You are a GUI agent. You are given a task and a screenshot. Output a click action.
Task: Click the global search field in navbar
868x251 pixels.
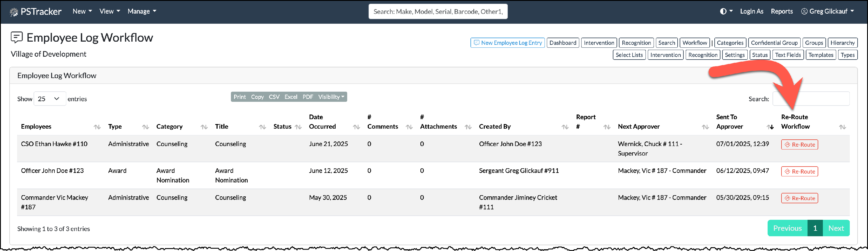(x=438, y=12)
